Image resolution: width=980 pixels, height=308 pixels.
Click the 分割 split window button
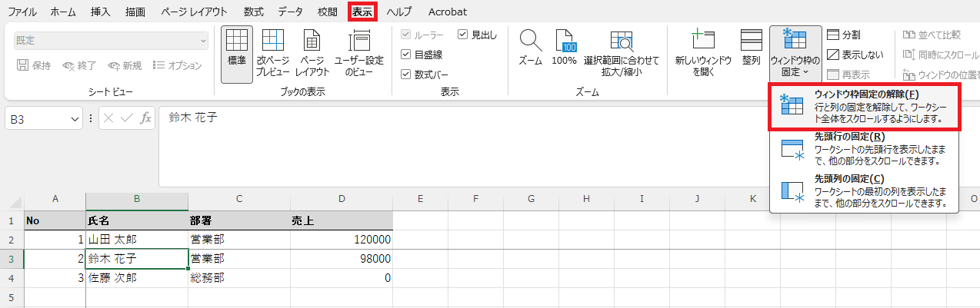point(844,35)
